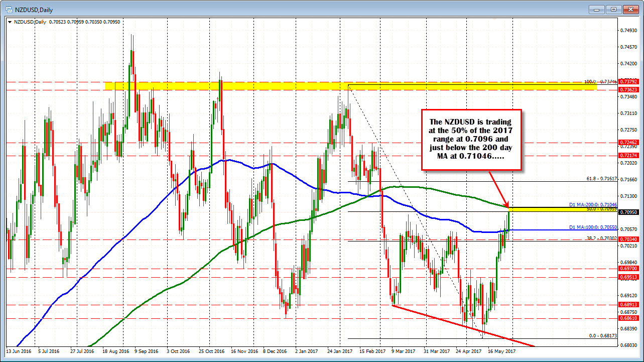Click the 24 Apr 2017 date label
The width and height of the screenshot is (644, 362).
[467, 352]
